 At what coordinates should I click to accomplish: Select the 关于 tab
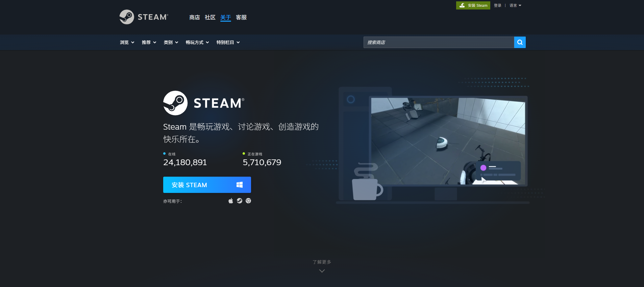[226, 17]
